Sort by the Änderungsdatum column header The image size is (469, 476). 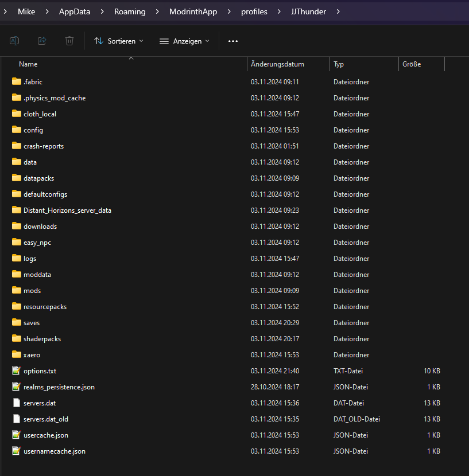pyautogui.click(x=277, y=64)
